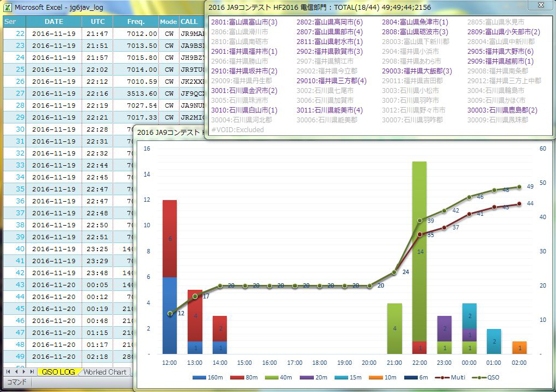The image size is (556, 392).
Task: Click the 2801 富山県富山市 multiplier entry
Action: [x=244, y=22]
